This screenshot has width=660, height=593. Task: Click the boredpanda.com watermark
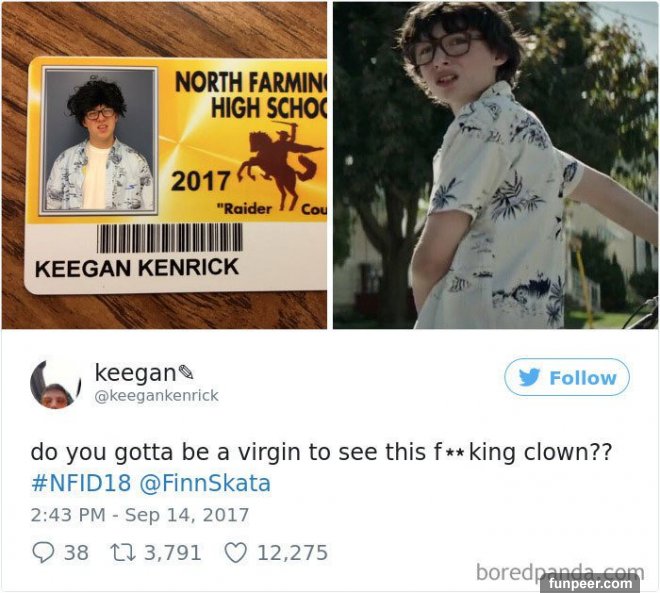point(560,572)
